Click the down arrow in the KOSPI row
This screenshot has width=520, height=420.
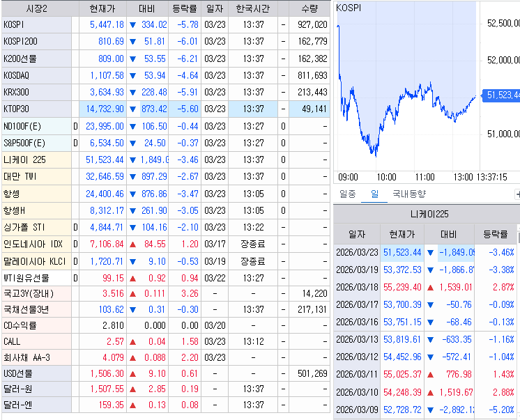tap(132, 24)
